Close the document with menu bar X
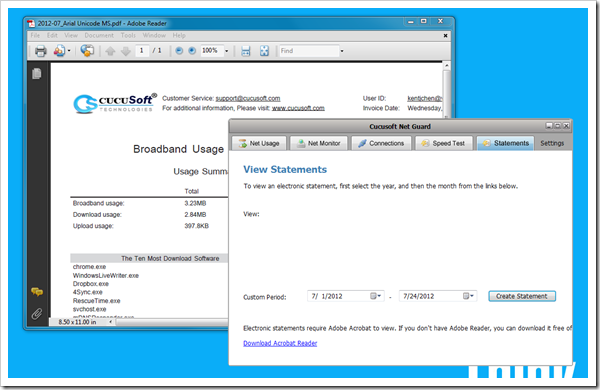The width and height of the screenshot is (600, 390). click(x=445, y=36)
